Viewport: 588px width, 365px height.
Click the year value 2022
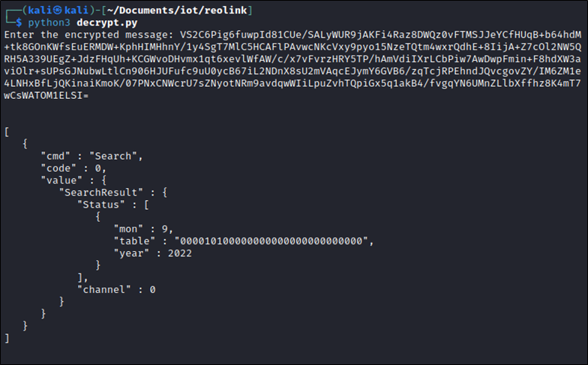click(180, 253)
